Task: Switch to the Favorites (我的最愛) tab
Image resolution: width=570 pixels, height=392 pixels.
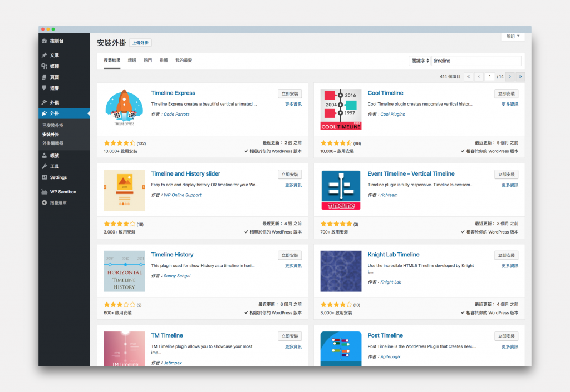Action: [x=184, y=61]
